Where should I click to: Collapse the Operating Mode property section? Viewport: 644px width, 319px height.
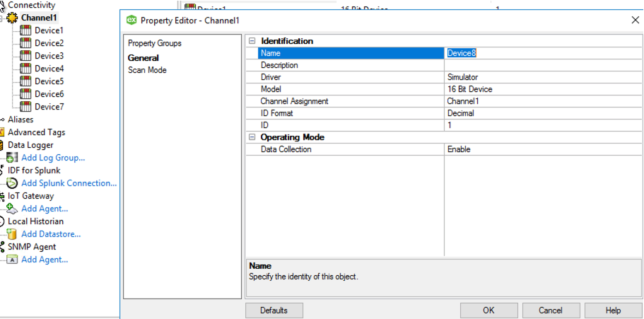click(x=252, y=137)
